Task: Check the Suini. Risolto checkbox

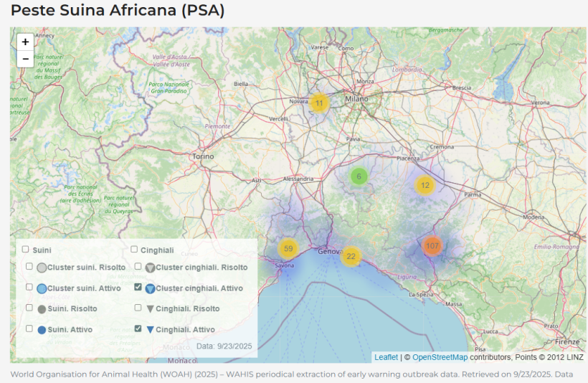Action: (29, 308)
